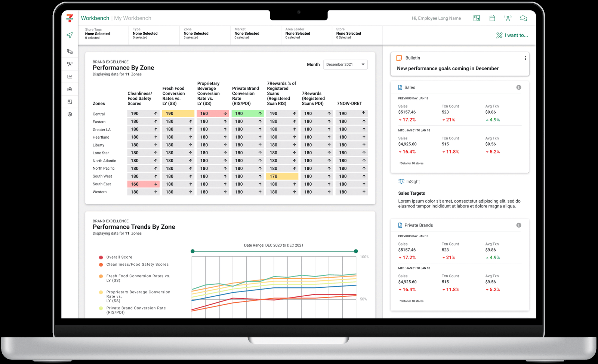
Task: Click the up arrow in Central's Cleanliness cell
Action: coord(156,113)
